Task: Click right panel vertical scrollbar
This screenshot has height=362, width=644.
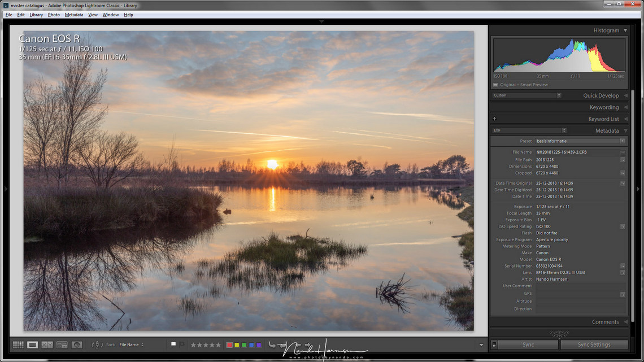Action: [633, 205]
